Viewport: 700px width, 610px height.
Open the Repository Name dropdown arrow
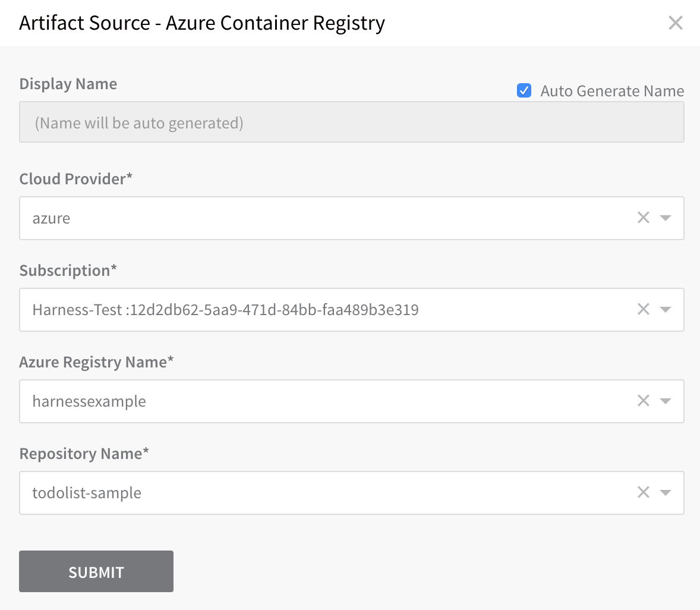click(x=666, y=492)
